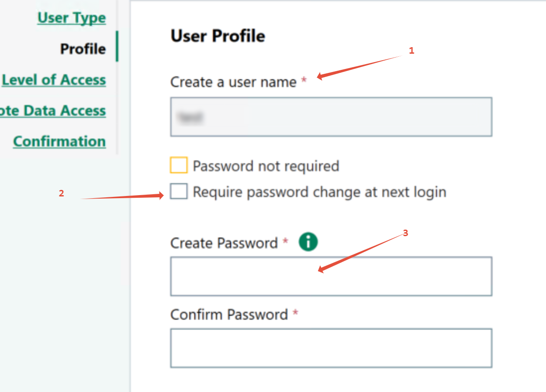Click the "Create a user name" label text

(233, 82)
